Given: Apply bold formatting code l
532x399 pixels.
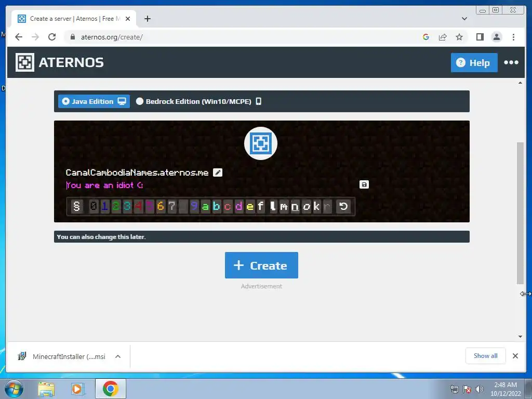Looking at the screenshot, I should [x=273, y=206].
